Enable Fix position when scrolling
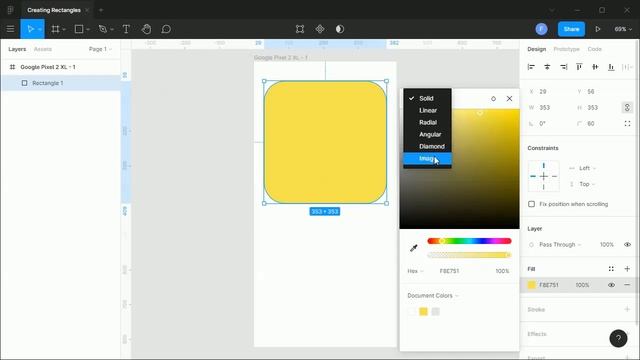The width and height of the screenshot is (640, 360). click(x=531, y=204)
